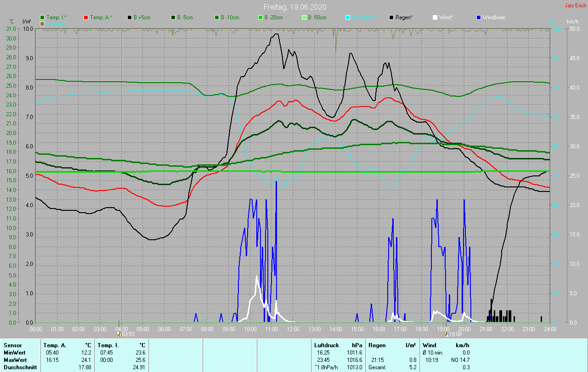Click the "07:45" minimum time cell
The height and width of the screenshot is (372, 588).
pyautogui.click(x=106, y=353)
